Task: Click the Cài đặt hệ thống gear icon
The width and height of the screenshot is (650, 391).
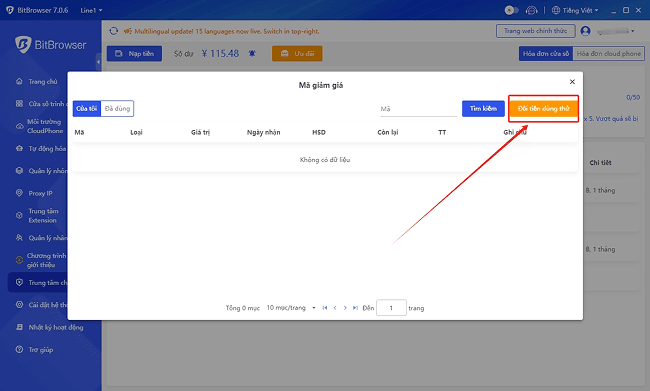Action: pyautogui.click(x=19, y=305)
